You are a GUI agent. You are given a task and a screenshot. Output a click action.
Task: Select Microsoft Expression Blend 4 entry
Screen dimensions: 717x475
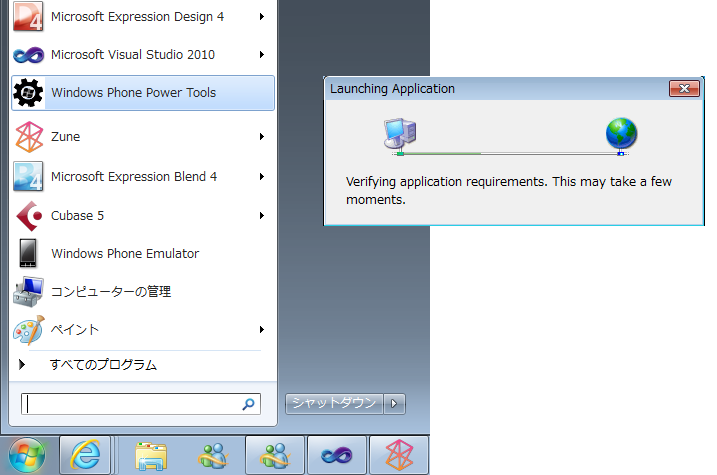(143, 176)
